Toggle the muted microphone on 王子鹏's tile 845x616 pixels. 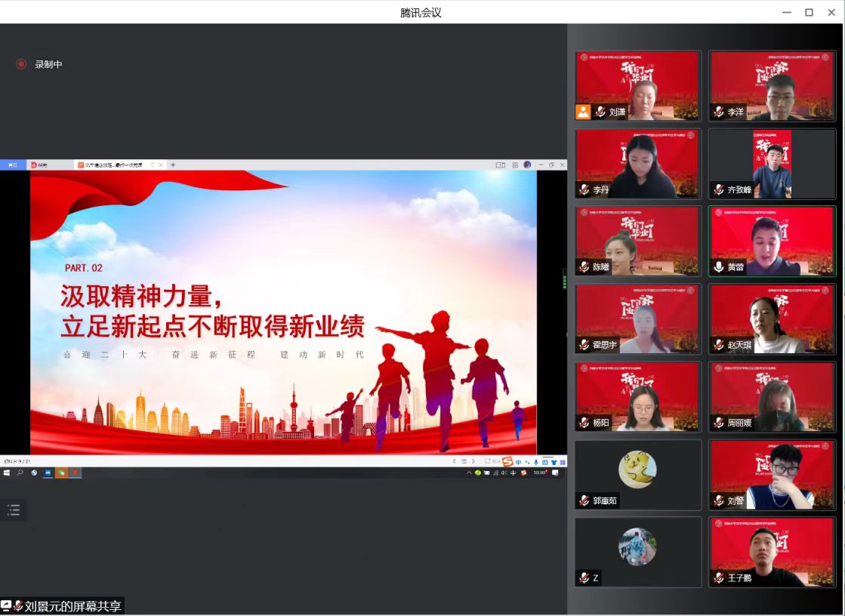[718, 578]
